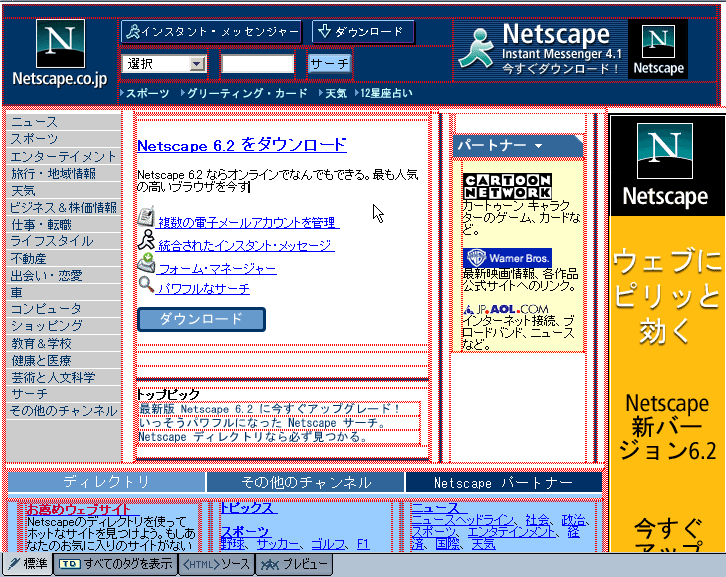Click the Cartoon Network logo
Image resolution: width=726 pixels, height=577 pixels.
point(507,186)
